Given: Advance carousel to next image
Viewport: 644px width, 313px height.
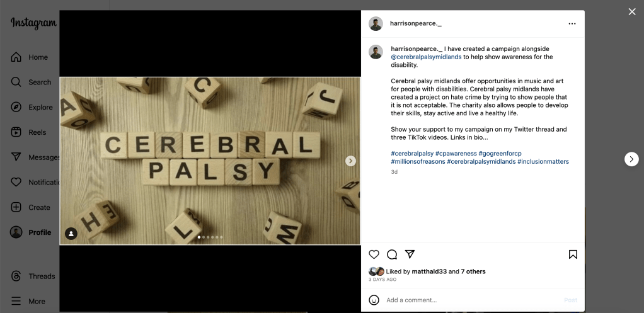Looking at the screenshot, I should (350, 161).
